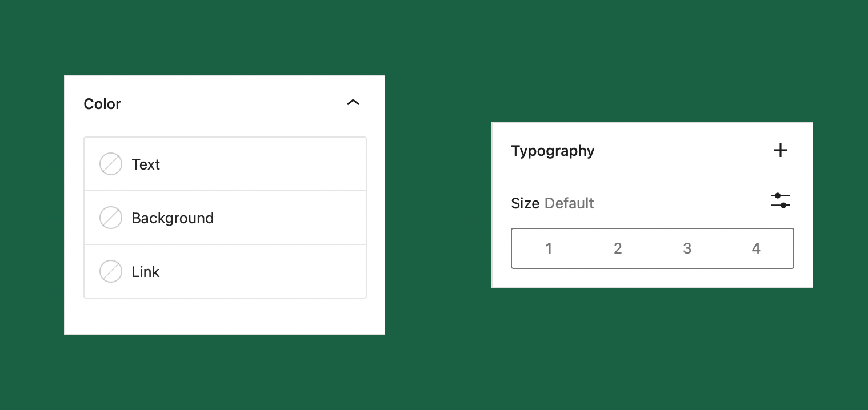The height and width of the screenshot is (410, 868).
Task: Click the Default size label
Action: 569,203
